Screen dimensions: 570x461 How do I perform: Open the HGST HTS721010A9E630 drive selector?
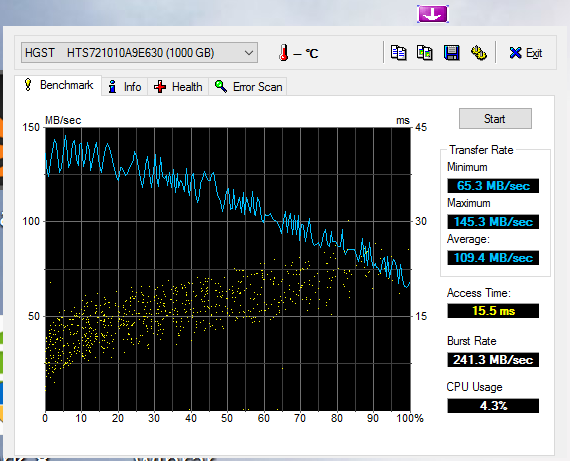click(140, 53)
